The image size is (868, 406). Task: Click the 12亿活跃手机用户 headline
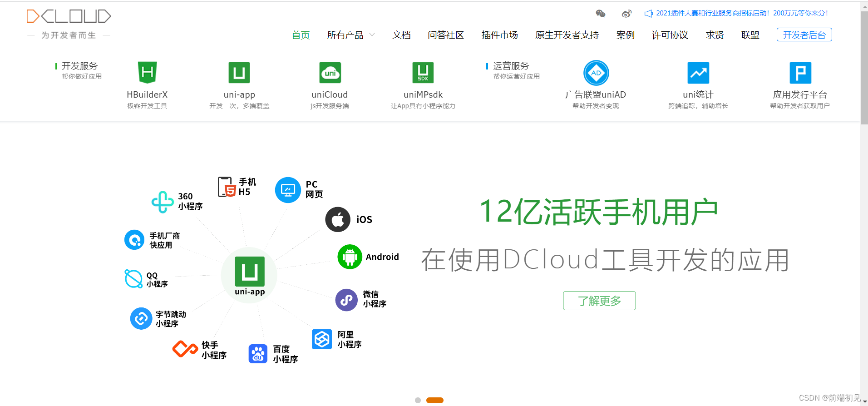click(x=599, y=212)
